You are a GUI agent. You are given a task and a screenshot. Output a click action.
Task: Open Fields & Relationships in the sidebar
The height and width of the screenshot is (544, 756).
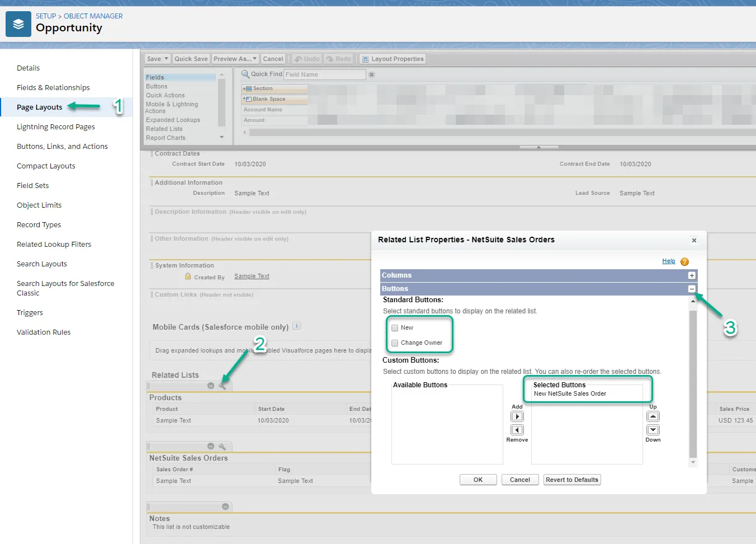pyautogui.click(x=53, y=88)
